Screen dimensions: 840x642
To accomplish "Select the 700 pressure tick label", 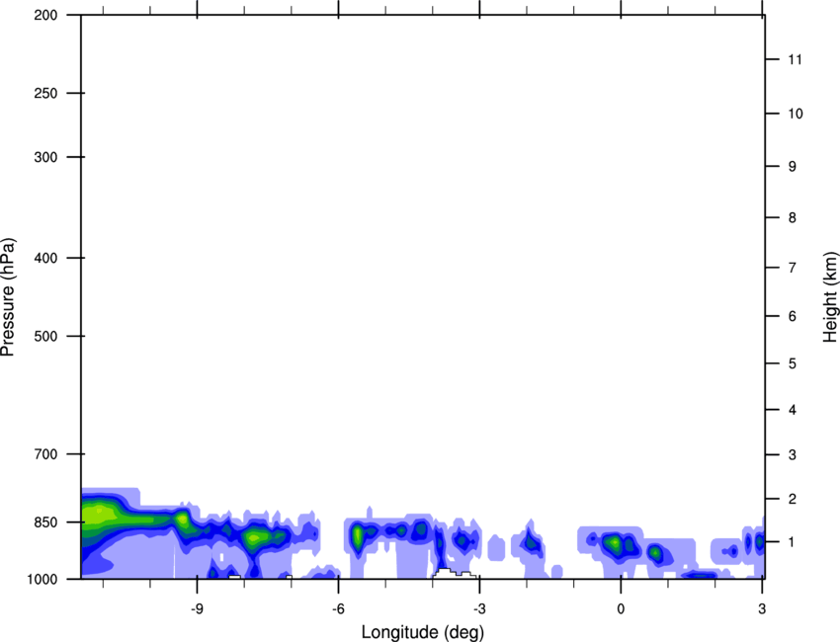I will click(x=45, y=454).
